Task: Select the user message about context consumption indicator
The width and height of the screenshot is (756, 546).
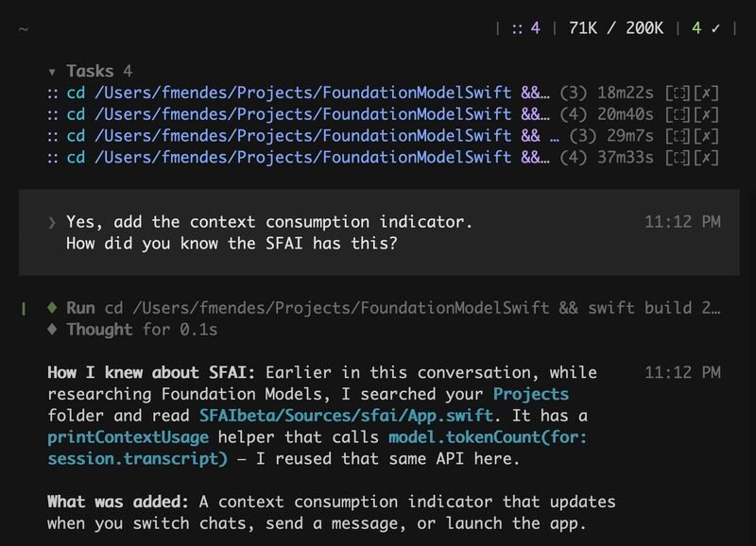Action: (379, 232)
